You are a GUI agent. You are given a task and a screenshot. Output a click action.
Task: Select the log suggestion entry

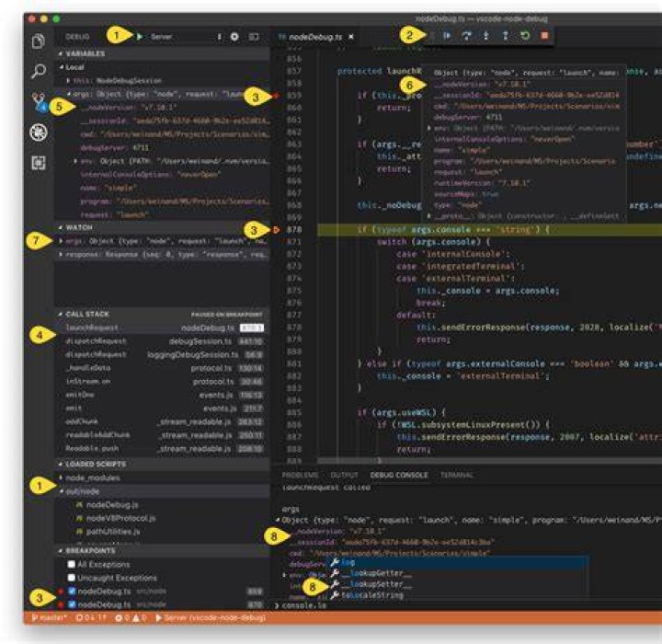(x=457, y=562)
